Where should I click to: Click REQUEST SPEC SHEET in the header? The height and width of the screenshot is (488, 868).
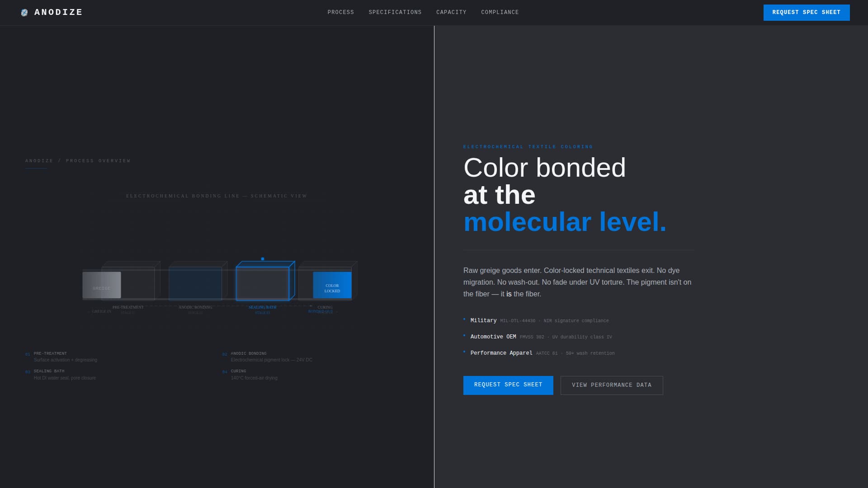point(807,12)
